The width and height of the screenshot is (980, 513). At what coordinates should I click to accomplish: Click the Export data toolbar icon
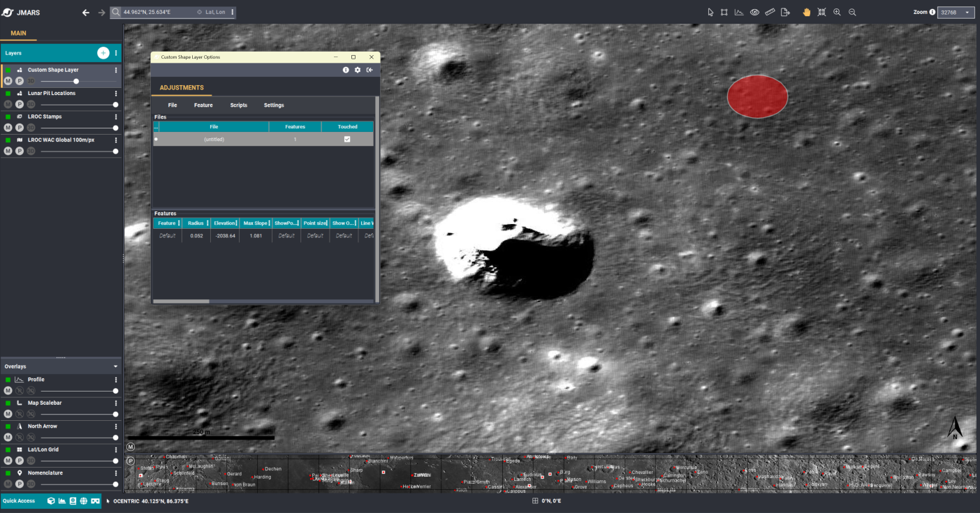click(x=784, y=12)
